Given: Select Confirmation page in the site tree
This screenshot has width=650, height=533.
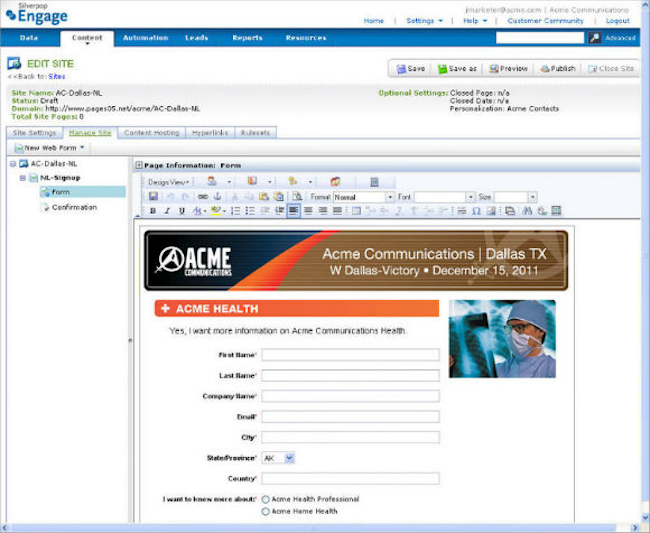Looking at the screenshot, I should click(74, 207).
